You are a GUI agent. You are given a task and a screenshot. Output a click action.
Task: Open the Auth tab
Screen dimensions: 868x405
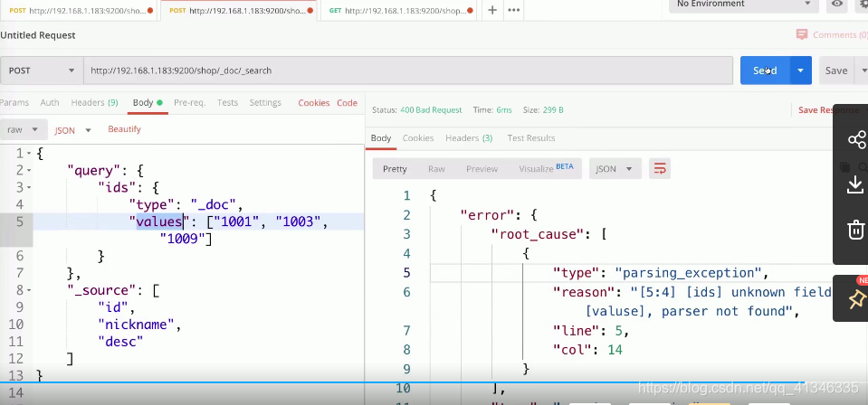tap(50, 102)
